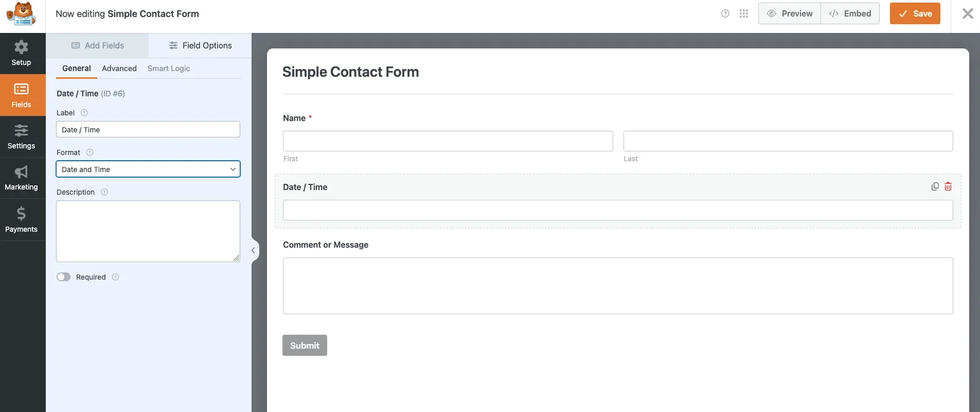Switch to the Add Fields tab
The height and width of the screenshot is (412, 980).
coord(98,45)
